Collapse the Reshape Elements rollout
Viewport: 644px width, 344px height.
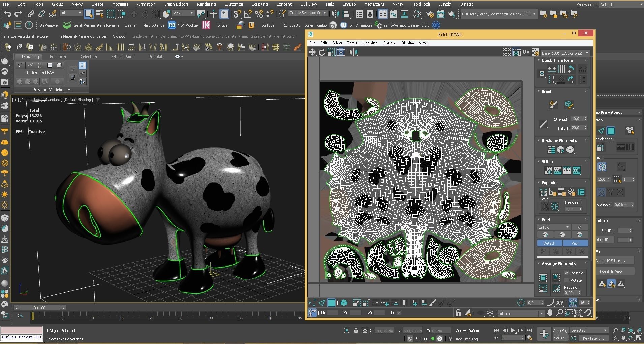tap(539, 141)
